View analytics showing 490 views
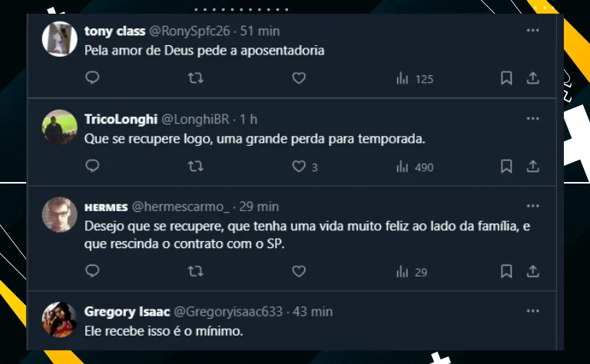 click(x=414, y=167)
